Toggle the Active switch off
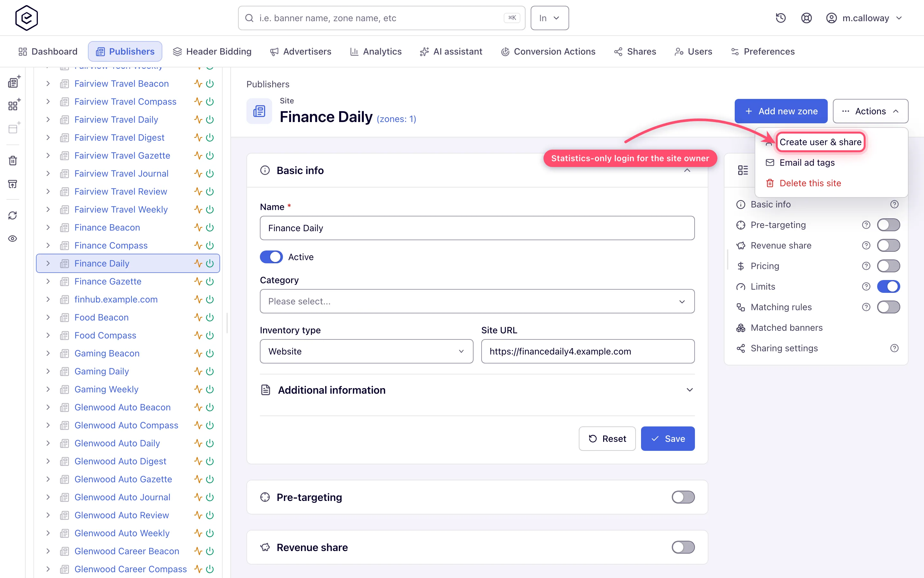The height and width of the screenshot is (578, 924). click(x=271, y=257)
